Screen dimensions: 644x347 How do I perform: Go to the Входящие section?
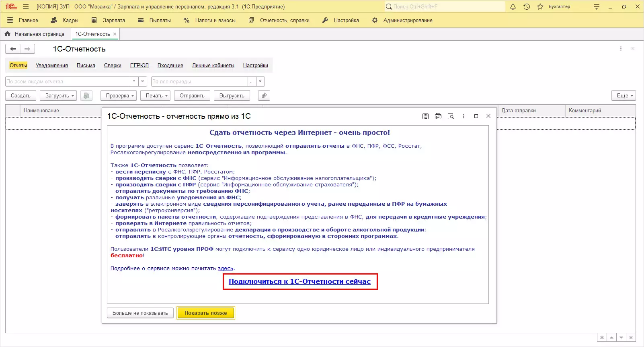pos(170,66)
